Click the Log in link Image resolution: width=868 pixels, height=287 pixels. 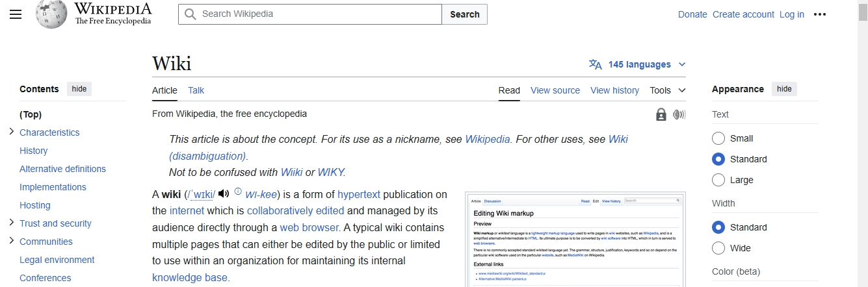[792, 14]
